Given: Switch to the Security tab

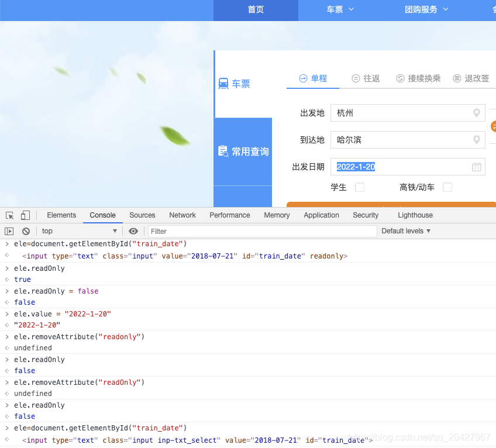Looking at the screenshot, I should pos(366,215).
